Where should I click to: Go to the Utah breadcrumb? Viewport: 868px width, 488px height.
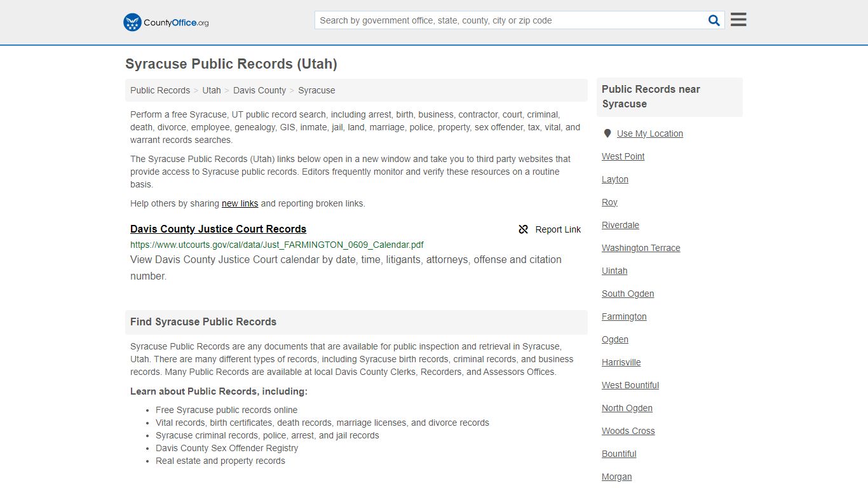coord(212,90)
